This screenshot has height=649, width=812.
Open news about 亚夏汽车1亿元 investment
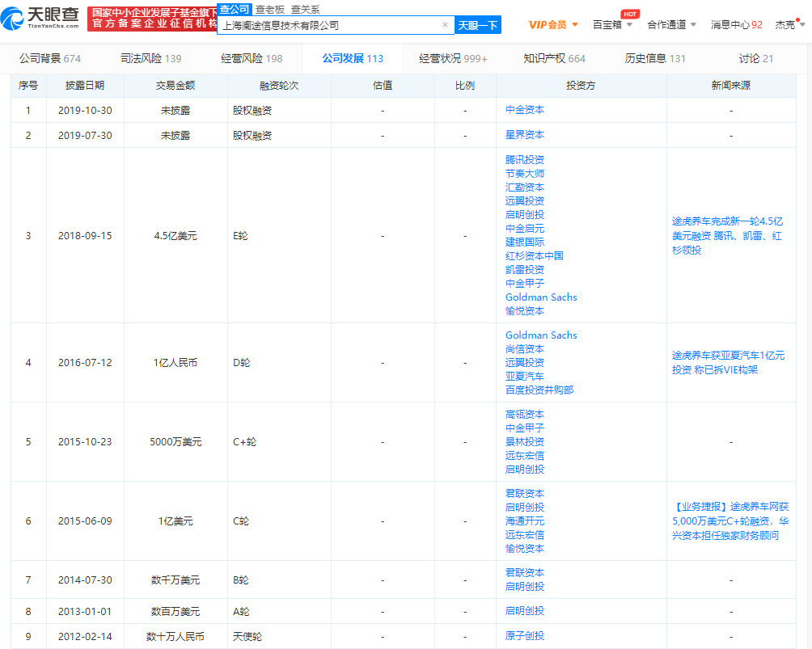[728, 362]
